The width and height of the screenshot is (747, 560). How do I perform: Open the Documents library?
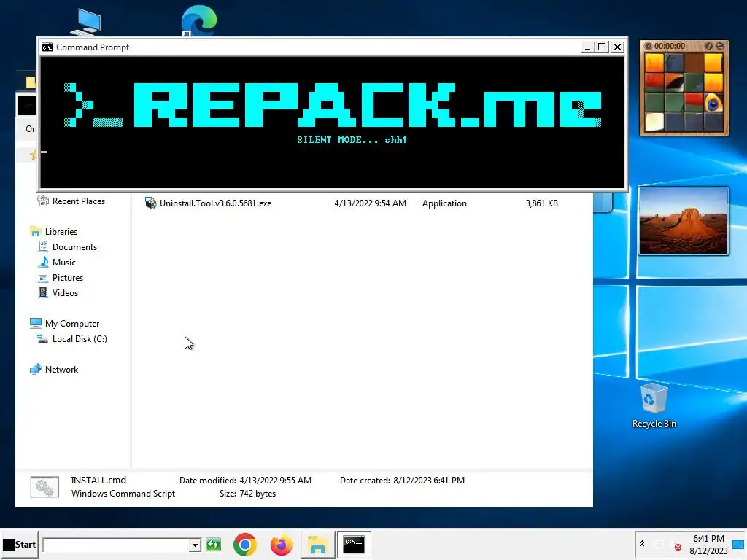[68, 246]
